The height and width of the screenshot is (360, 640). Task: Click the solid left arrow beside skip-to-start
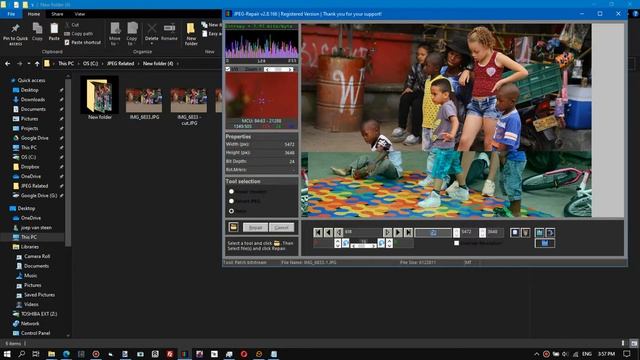[x=328, y=232]
